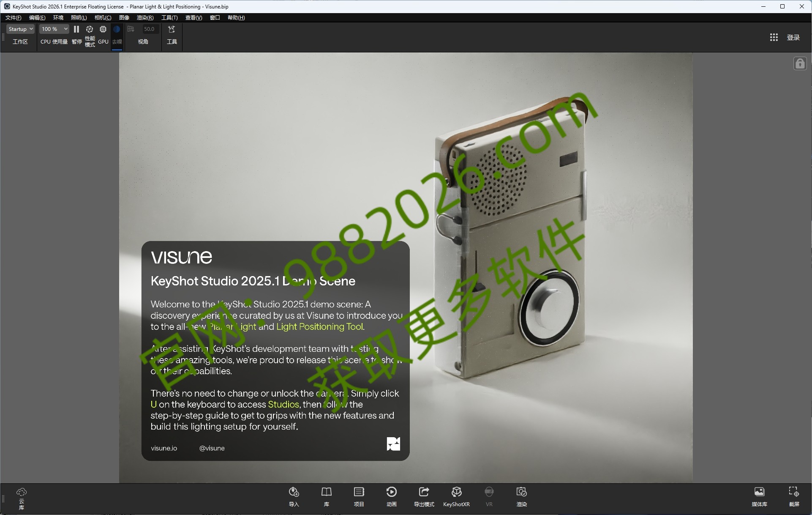Toggle the camera lock icon in the viewport
Viewport: 812px width, 515px height.
pos(800,63)
